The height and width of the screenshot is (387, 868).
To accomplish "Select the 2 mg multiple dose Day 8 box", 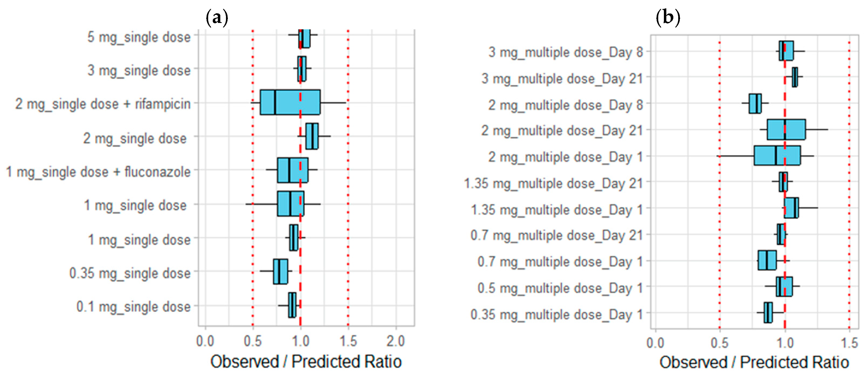I will [x=755, y=103].
